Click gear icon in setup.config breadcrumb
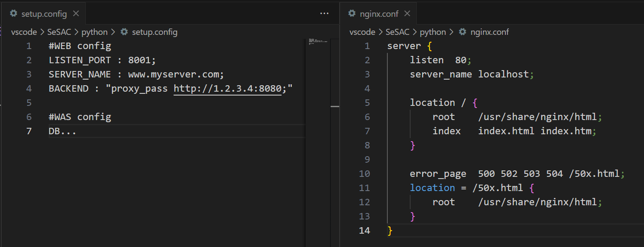Screen dimensions: 644x247 coord(124,32)
